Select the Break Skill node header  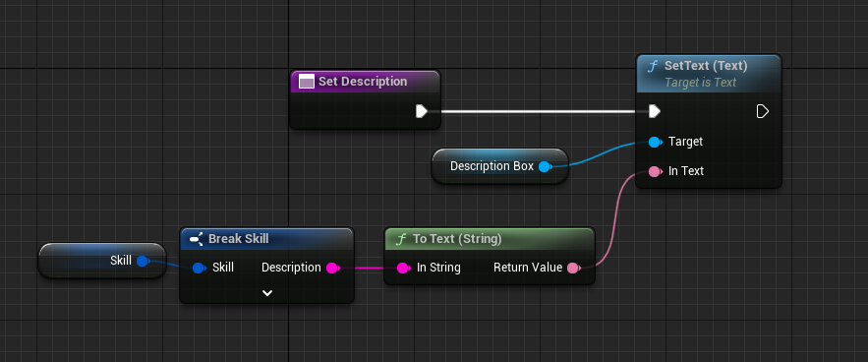(266, 239)
